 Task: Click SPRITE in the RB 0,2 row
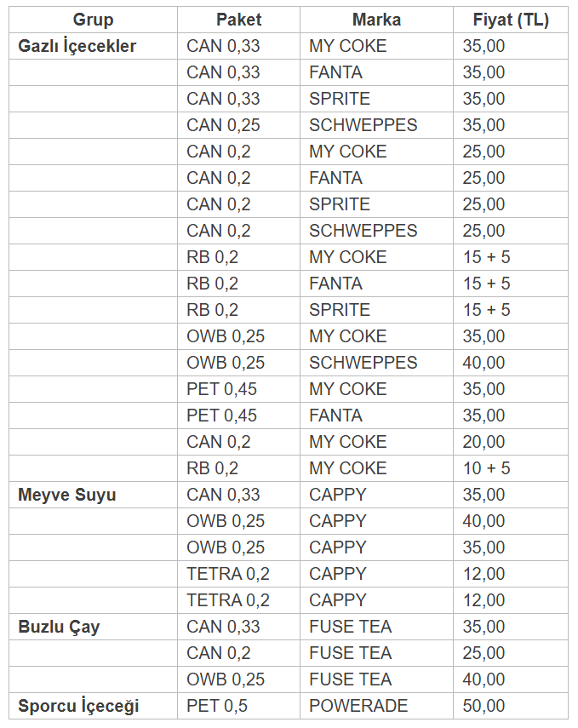(376, 310)
